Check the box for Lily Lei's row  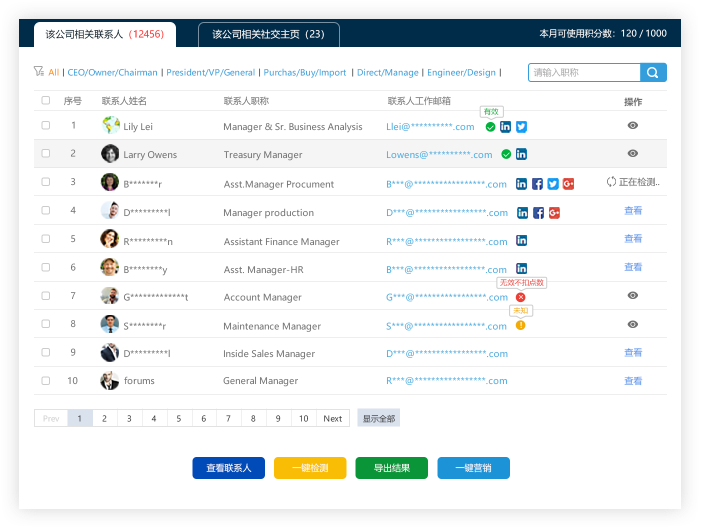pyautogui.click(x=45, y=126)
